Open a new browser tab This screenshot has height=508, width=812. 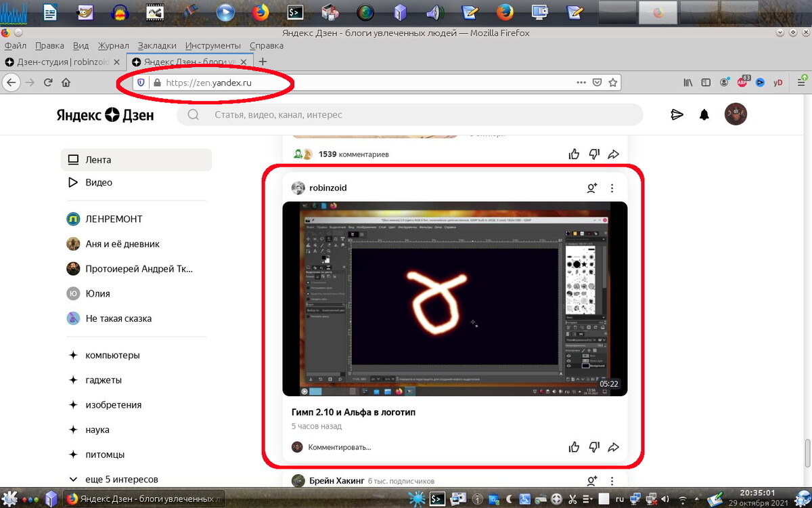click(263, 62)
